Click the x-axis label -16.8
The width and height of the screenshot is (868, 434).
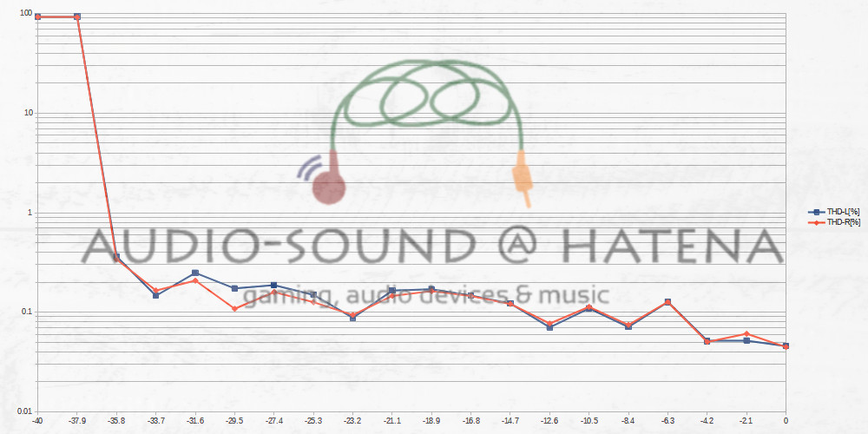click(x=470, y=421)
